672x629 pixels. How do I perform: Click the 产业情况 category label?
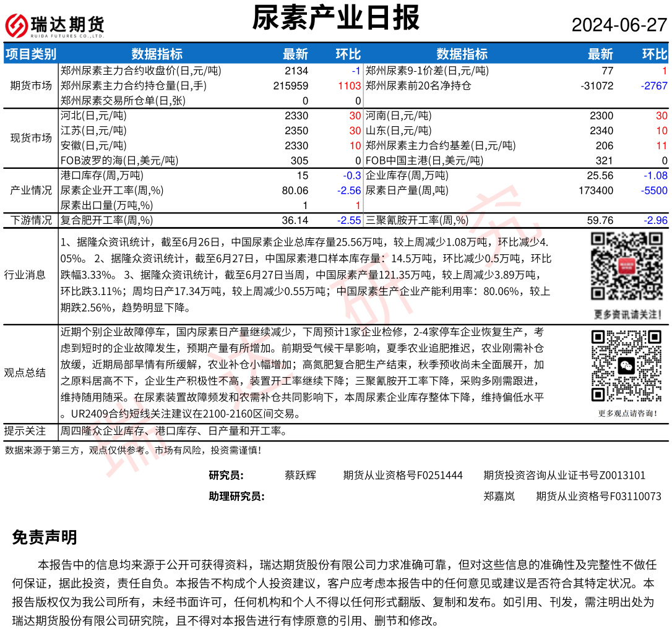[x=31, y=190]
